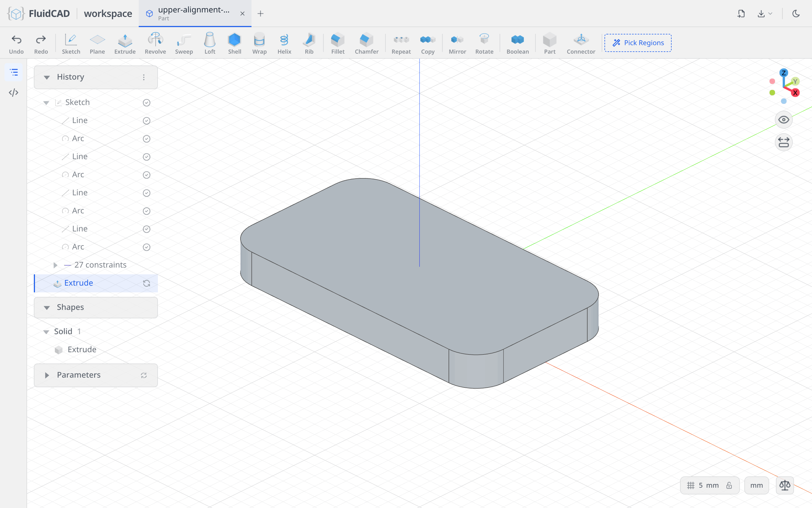Add a Connector
This screenshot has width=812, height=508.
[581, 43]
